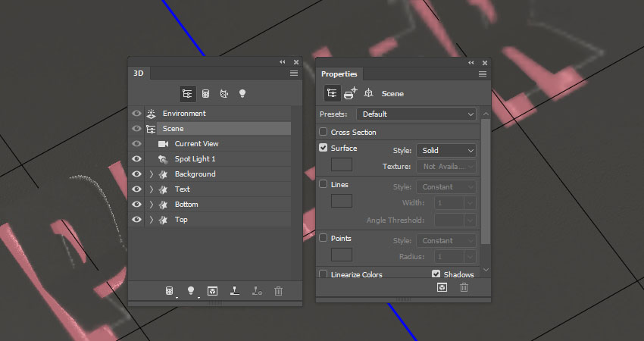Select the 3D panel tab
Image resolution: width=644 pixels, height=341 pixels.
[x=139, y=74]
